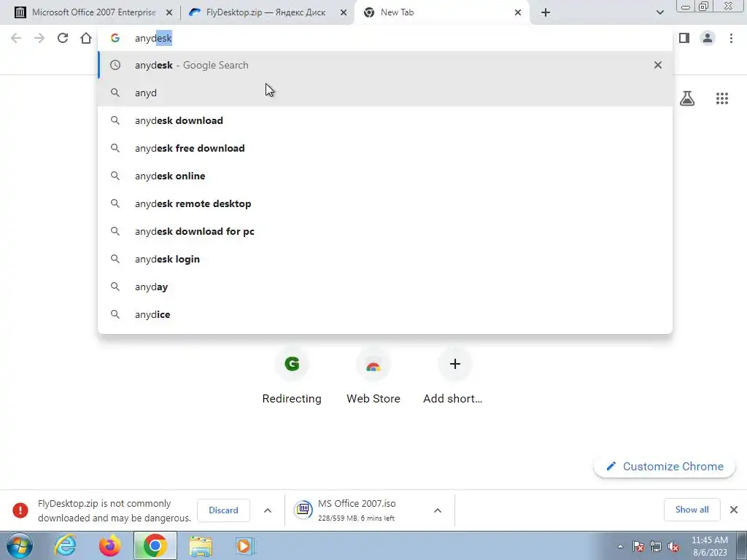747x560 pixels.
Task: Open Chrome's three-dot menu
Action: pyautogui.click(x=731, y=38)
